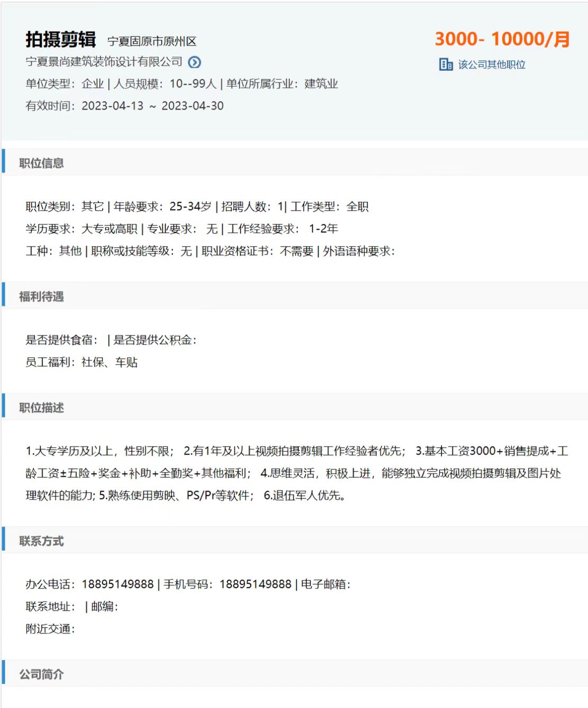Select the 福利待遇 section header
This screenshot has height=708, width=588.
click(x=41, y=296)
